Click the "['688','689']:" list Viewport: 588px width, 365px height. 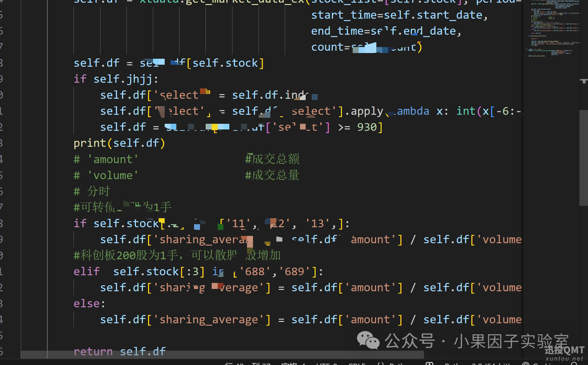(x=278, y=271)
